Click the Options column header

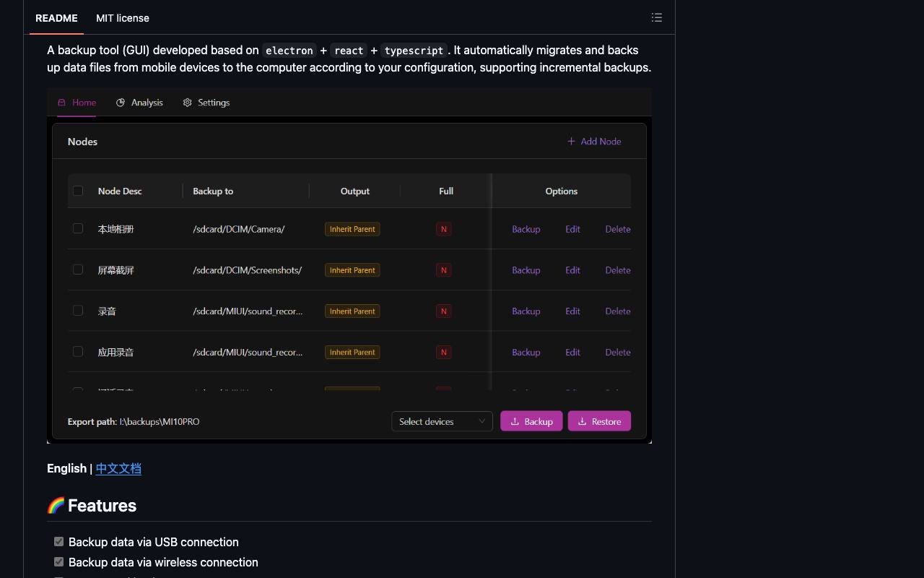[x=562, y=191]
